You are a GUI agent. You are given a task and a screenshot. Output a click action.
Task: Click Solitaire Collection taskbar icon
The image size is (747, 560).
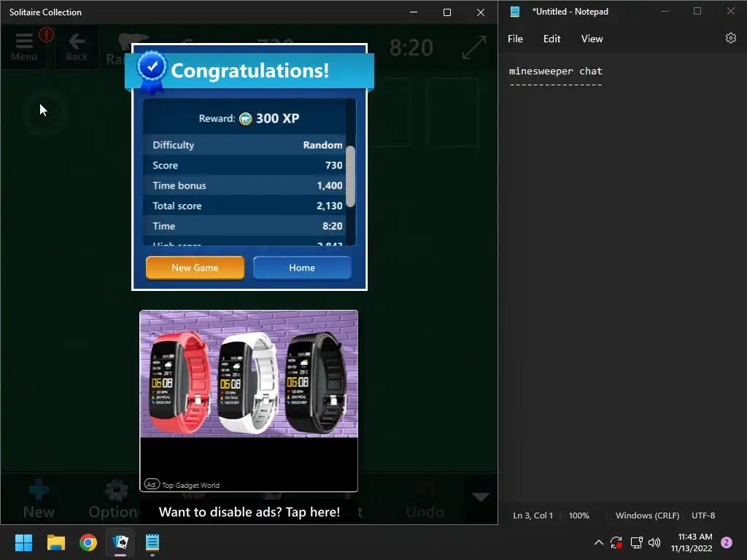pyautogui.click(x=120, y=542)
